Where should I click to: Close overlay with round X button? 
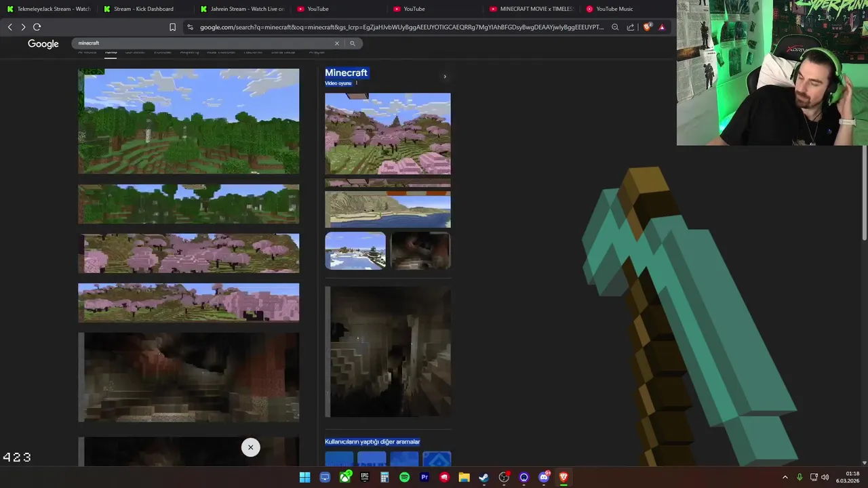pyautogui.click(x=250, y=447)
